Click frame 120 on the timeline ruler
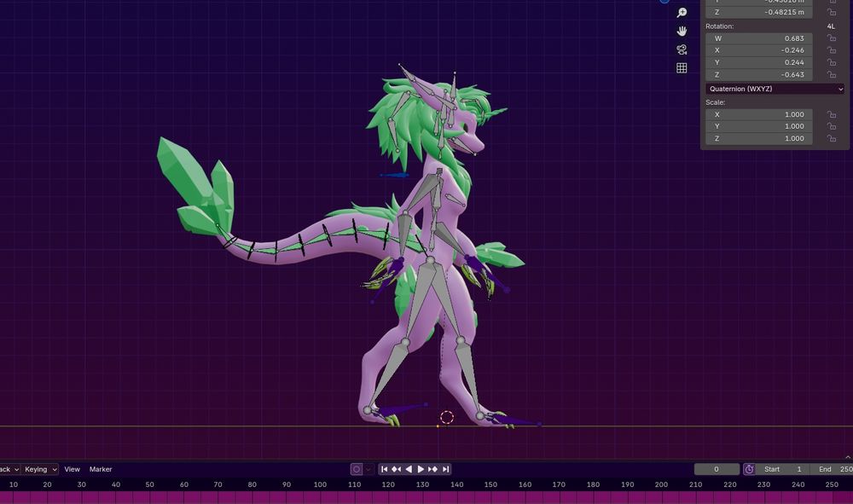This screenshot has width=853, height=504. 388,484
